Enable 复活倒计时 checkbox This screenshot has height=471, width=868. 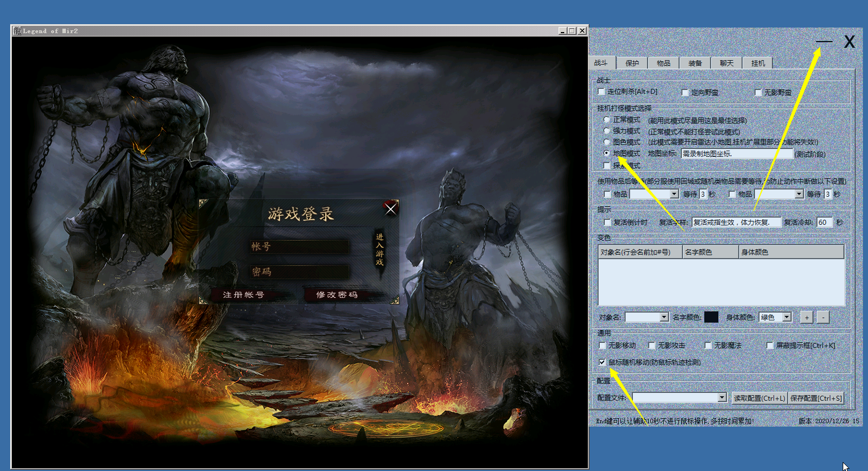tap(607, 223)
